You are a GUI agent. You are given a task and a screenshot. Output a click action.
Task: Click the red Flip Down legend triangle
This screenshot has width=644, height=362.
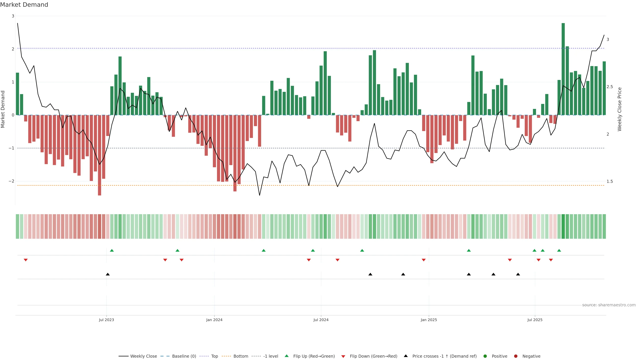tap(343, 356)
